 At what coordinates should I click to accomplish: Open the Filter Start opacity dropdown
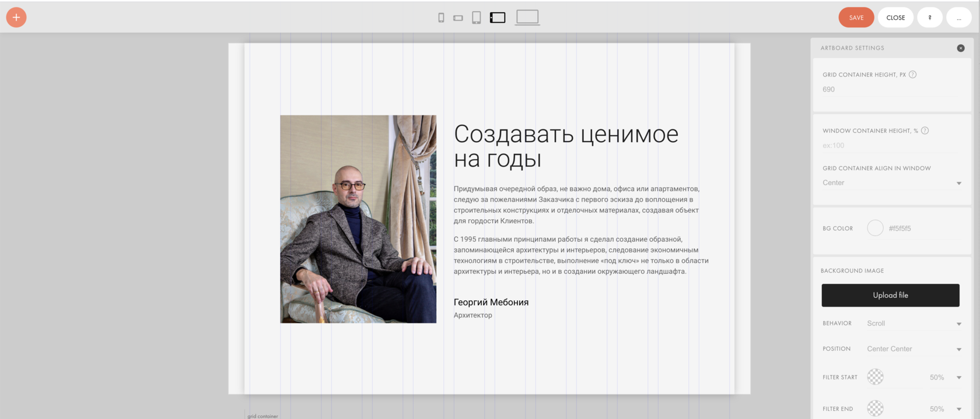click(945, 378)
